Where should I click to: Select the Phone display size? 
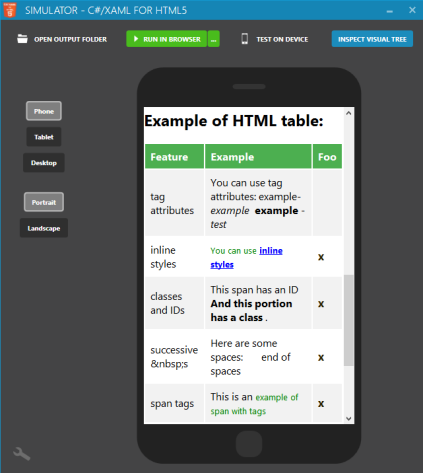[44, 111]
